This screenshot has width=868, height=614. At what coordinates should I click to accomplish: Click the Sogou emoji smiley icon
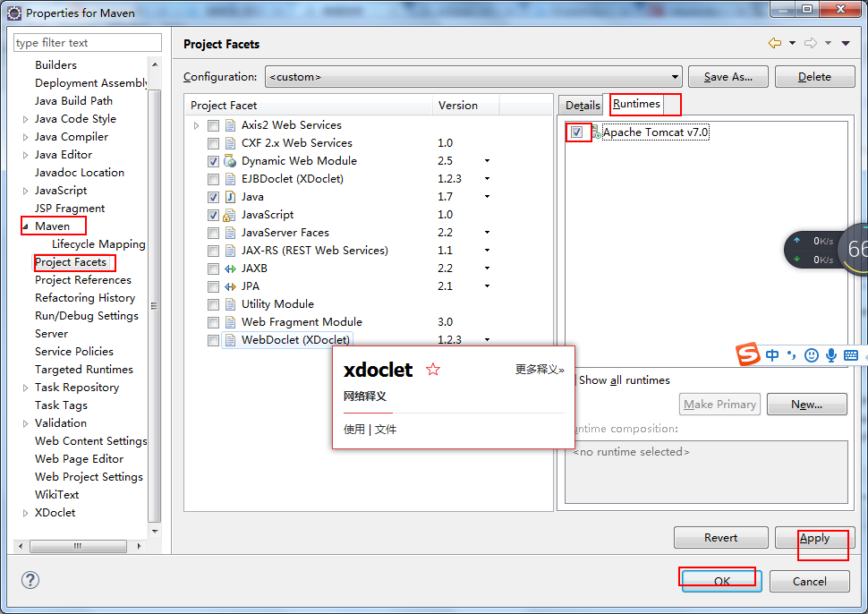coord(812,355)
